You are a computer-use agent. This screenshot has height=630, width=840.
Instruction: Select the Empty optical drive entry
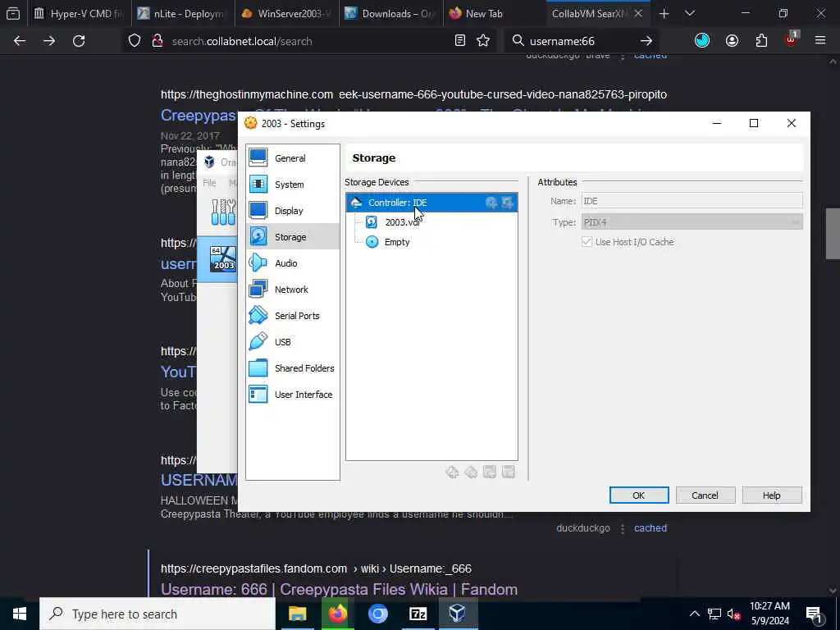click(396, 242)
